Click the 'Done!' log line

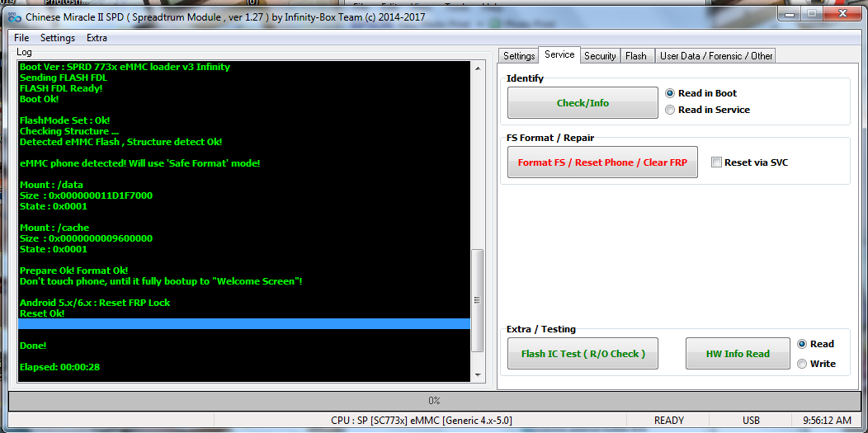click(x=33, y=346)
